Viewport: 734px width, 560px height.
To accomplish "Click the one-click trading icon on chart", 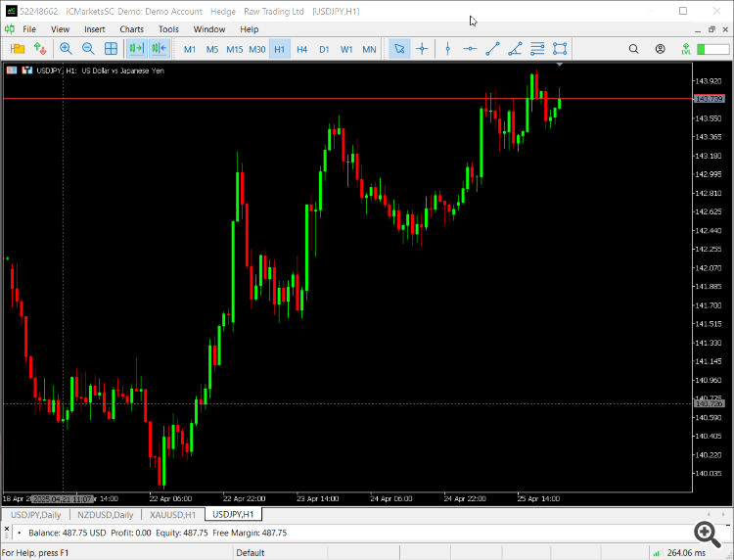I will pos(27,70).
